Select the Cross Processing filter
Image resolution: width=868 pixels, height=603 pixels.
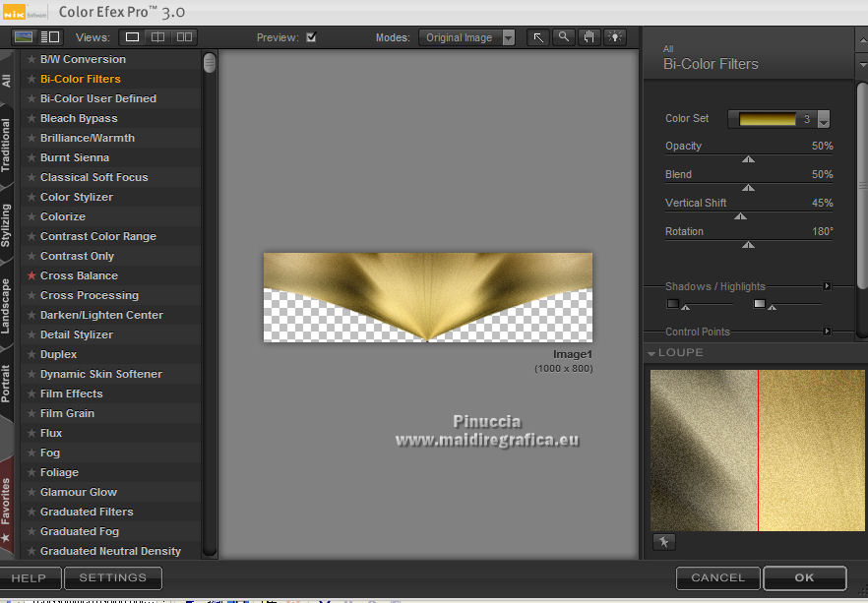90,295
